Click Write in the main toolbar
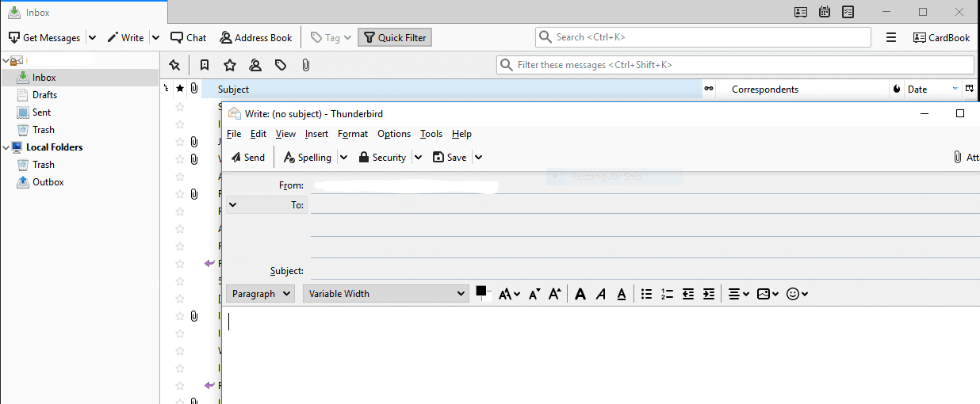Image resolution: width=980 pixels, height=404 pixels. point(125,37)
